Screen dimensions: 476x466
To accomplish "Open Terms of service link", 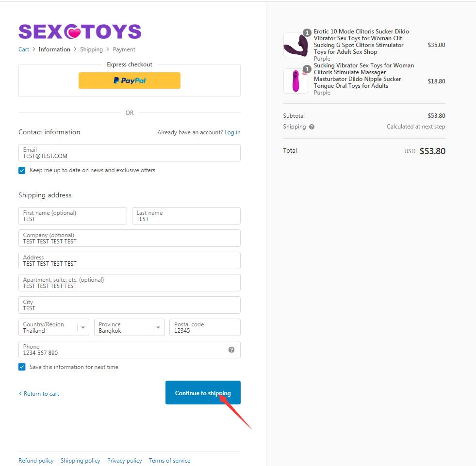I will point(169,461).
